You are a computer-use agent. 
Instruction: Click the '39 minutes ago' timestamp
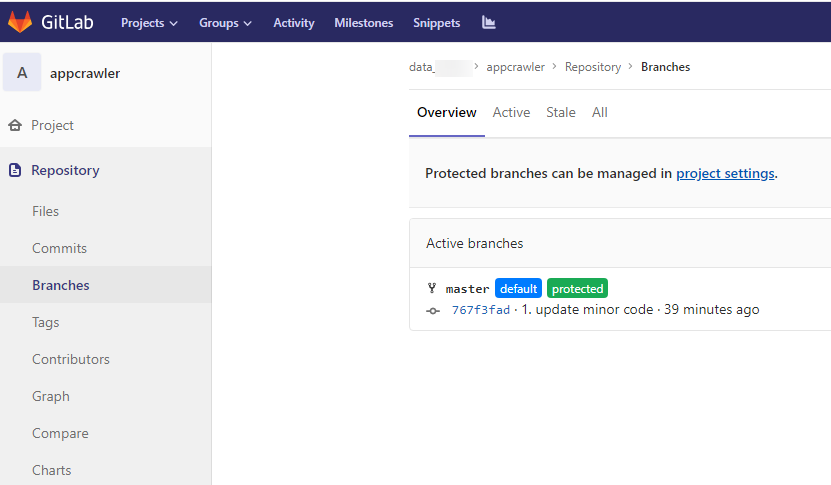click(x=712, y=310)
